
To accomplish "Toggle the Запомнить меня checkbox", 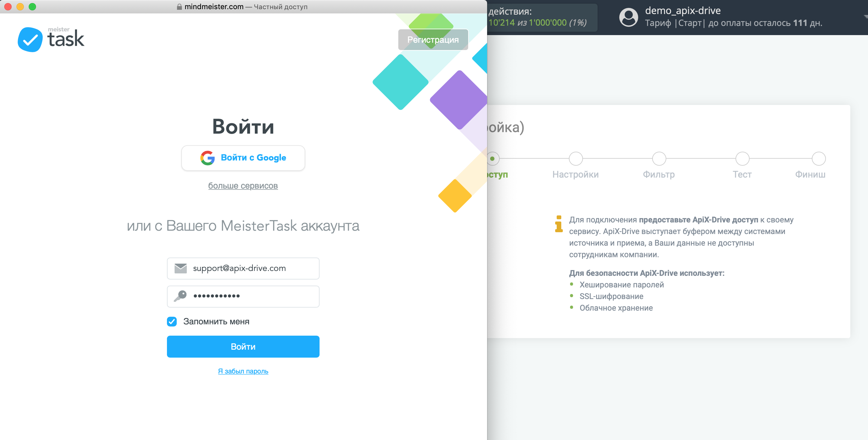I will [172, 321].
